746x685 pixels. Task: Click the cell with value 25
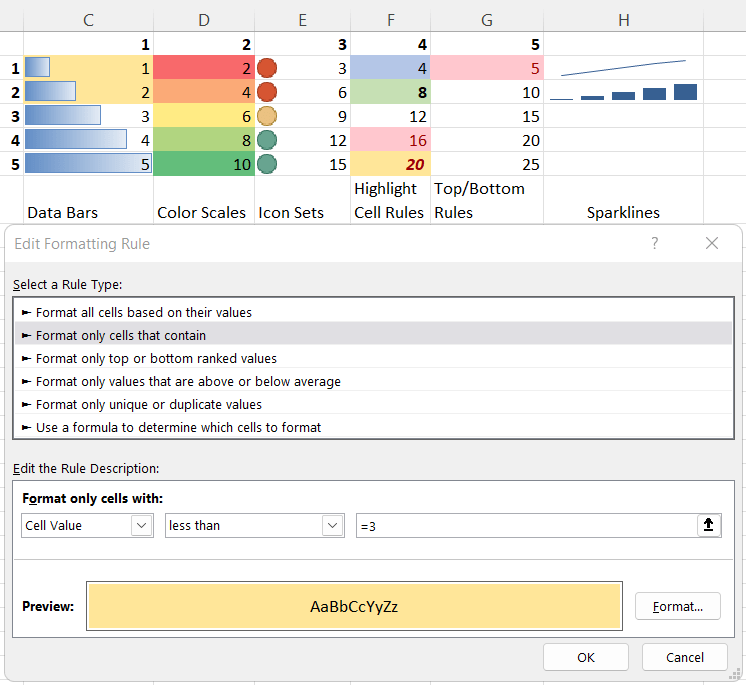(x=487, y=164)
